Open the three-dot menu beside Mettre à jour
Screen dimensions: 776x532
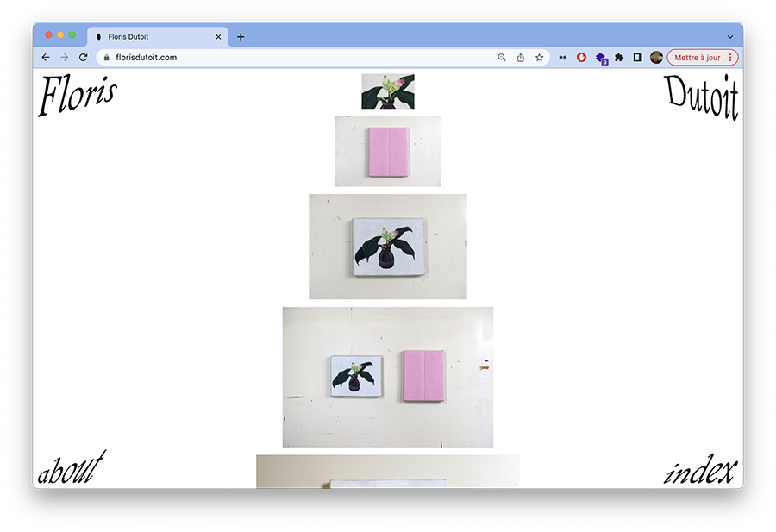[x=730, y=58]
